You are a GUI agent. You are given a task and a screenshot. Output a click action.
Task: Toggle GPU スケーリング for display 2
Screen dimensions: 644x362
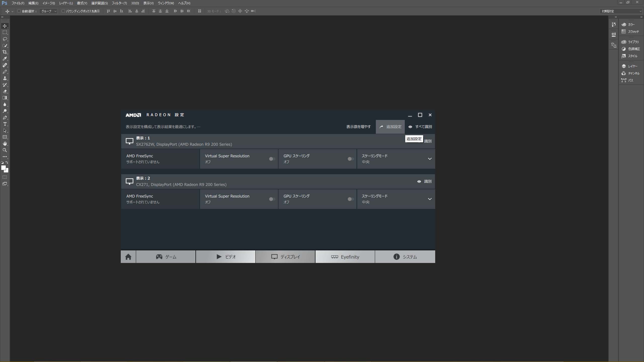point(350,199)
